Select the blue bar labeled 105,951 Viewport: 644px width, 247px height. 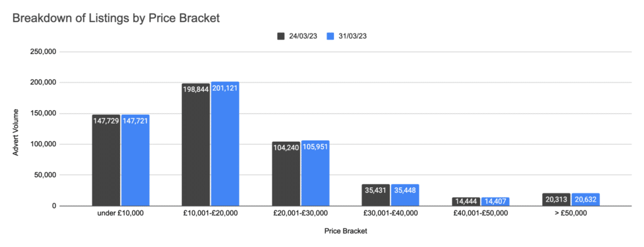click(315, 173)
